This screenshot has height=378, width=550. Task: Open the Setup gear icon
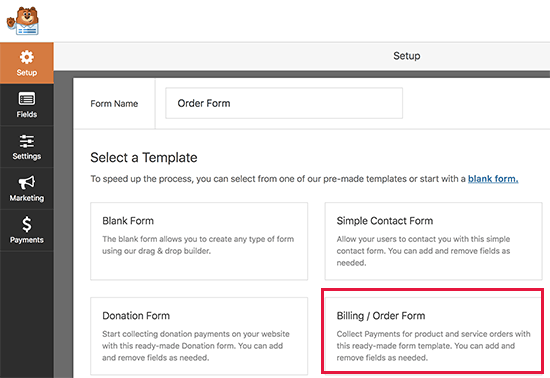coord(27,57)
